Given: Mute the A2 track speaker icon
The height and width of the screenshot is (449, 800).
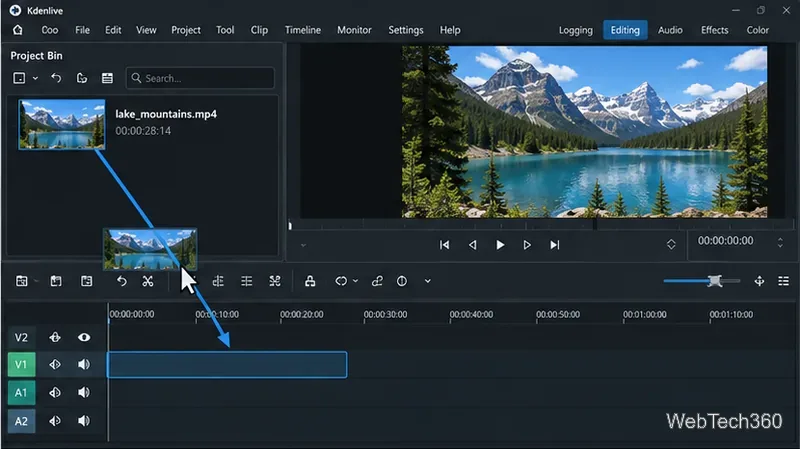Looking at the screenshot, I should tap(84, 421).
